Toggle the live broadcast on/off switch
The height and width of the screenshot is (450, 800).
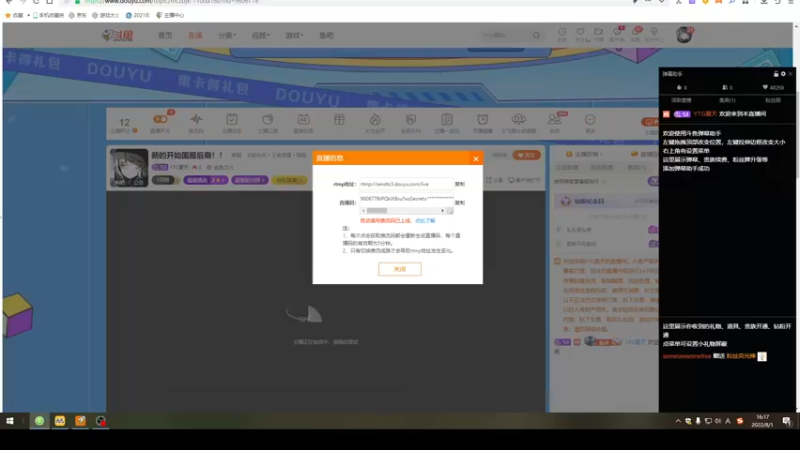160,120
